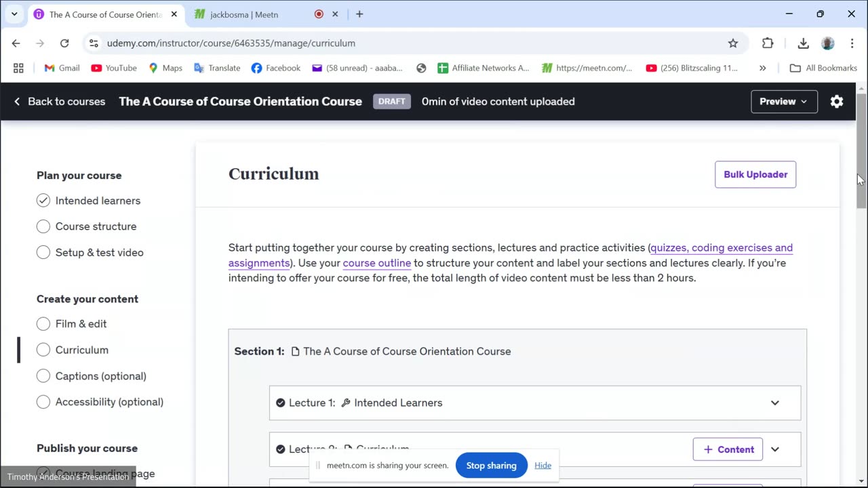This screenshot has height=488, width=868.
Task: Click the recording indicator on Meetn tab
Action: [x=319, y=14]
